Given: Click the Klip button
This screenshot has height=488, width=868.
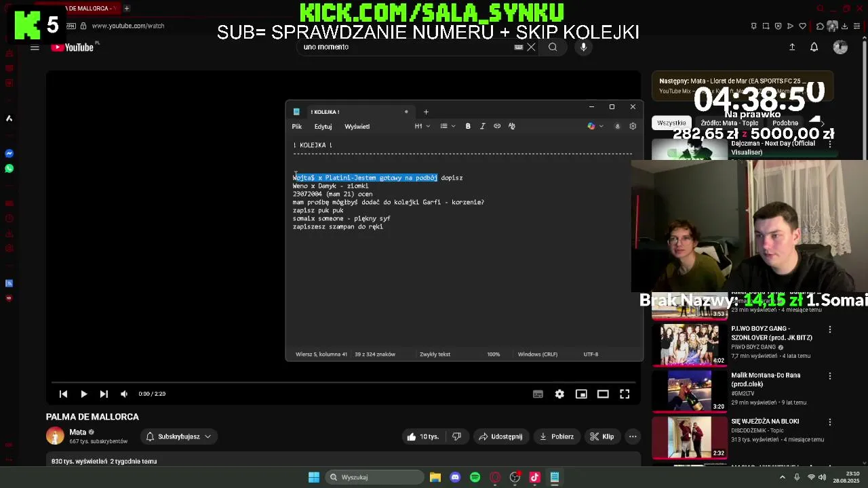Looking at the screenshot, I should point(602,436).
